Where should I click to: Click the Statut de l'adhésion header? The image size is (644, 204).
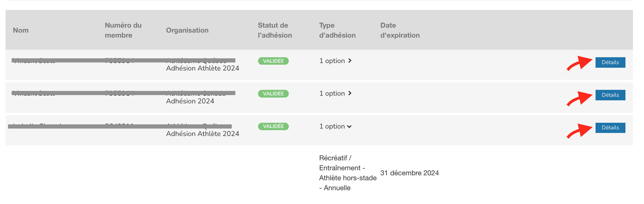[x=275, y=30]
